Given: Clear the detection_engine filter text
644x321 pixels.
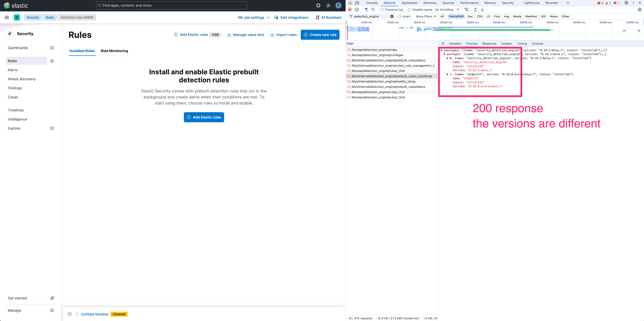Looking at the screenshot, I should pos(392,16).
